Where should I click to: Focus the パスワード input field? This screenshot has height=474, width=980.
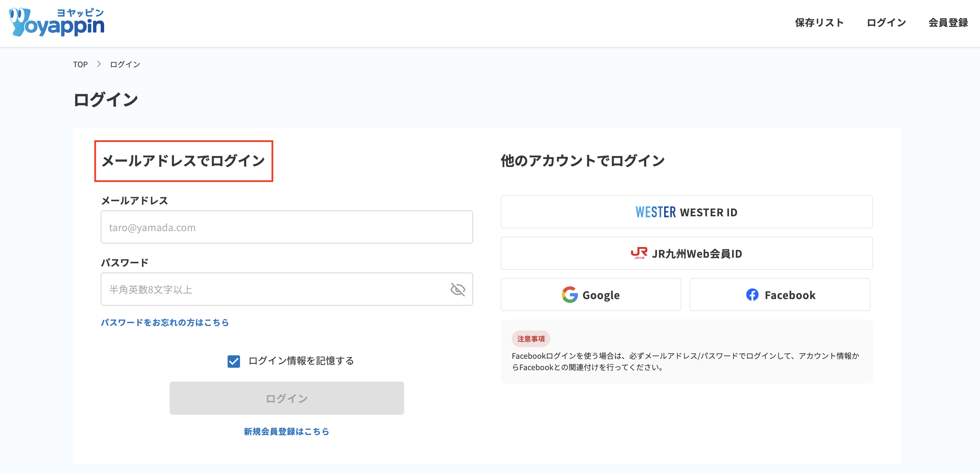[x=287, y=289]
